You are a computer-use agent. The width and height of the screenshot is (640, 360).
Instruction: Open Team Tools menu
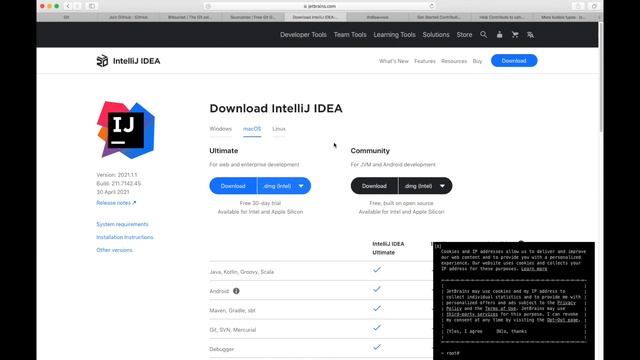pyautogui.click(x=350, y=35)
